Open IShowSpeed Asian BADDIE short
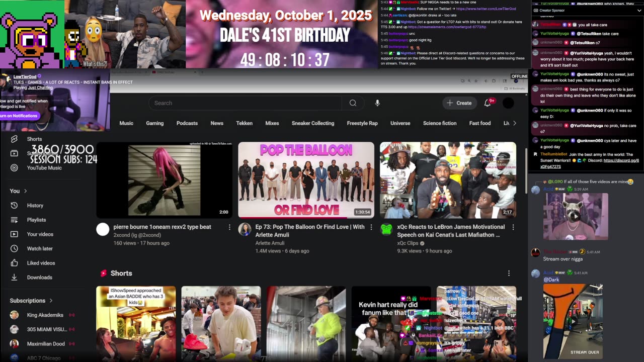The image size is (644, 362). pyautogui.click(x=136, y=324)
